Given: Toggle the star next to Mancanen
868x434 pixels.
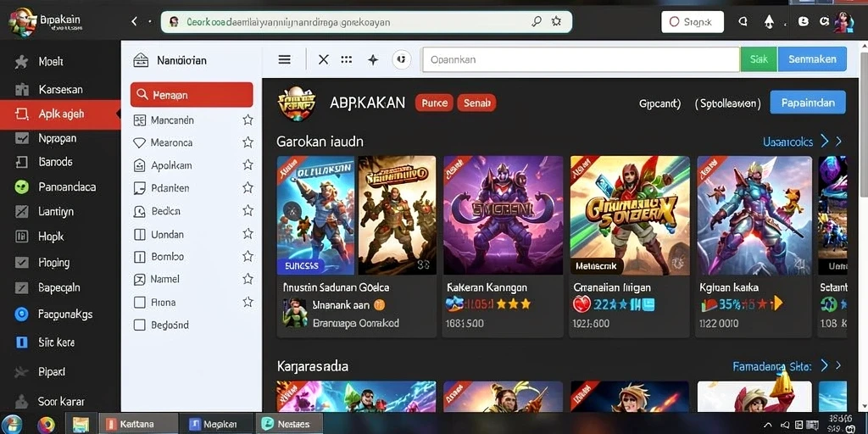Looking at the screenshot, I should (x=248, y=120).
